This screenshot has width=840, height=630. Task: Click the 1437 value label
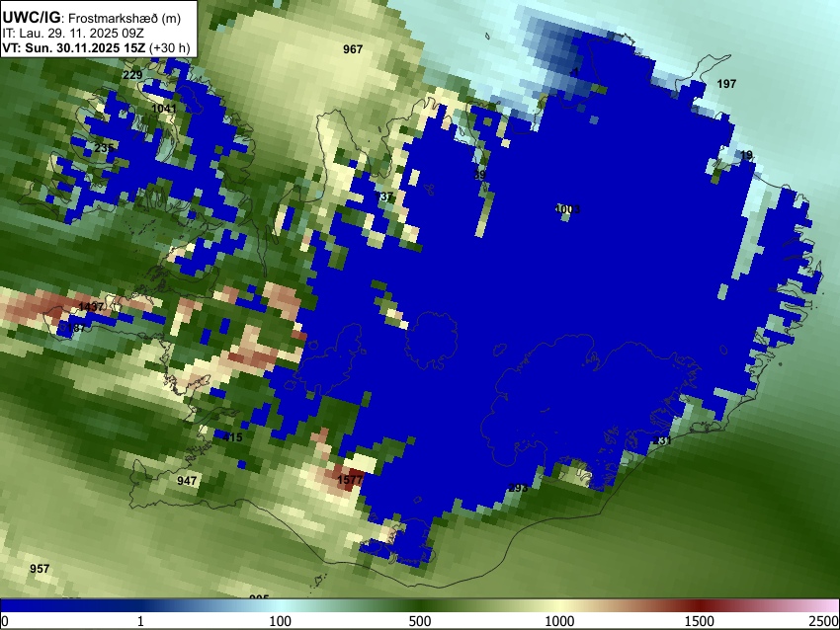coord(91,307)
